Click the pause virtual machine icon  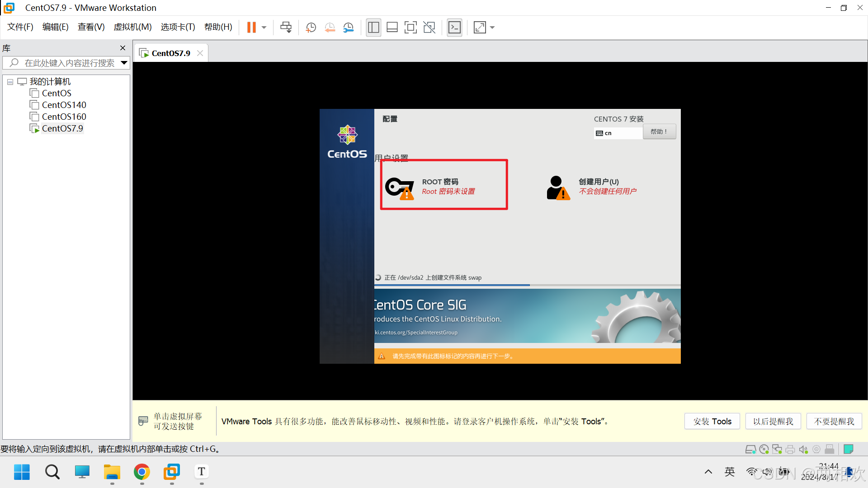pos(251,28)
